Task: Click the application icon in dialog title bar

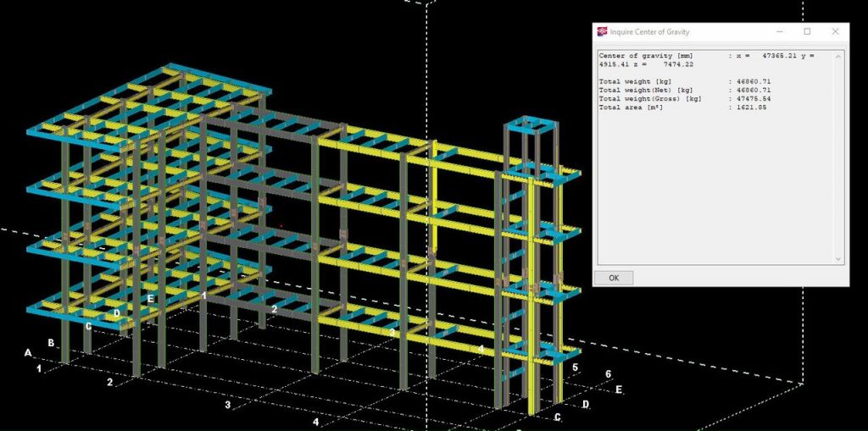Action: pyautogui.click(x=603, y=32)
